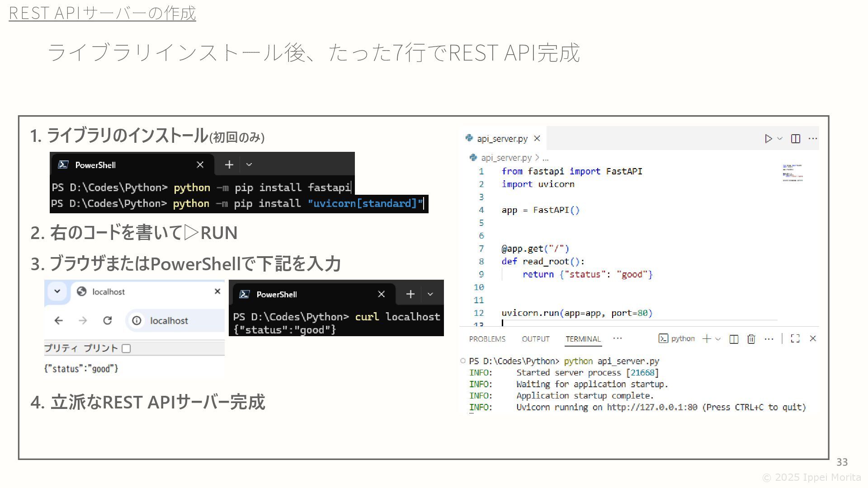
Task: Switch to the PROBLEMS panel tab
Action: coord(487,339)
